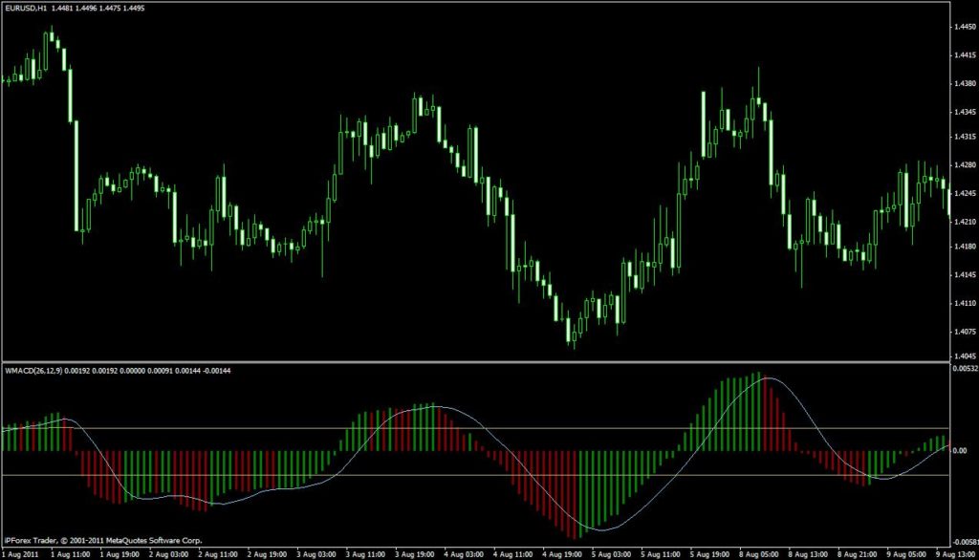Click the separator between chart and indicator panels
This screenshot has height=560, width=979.
(x=478, y=358)
